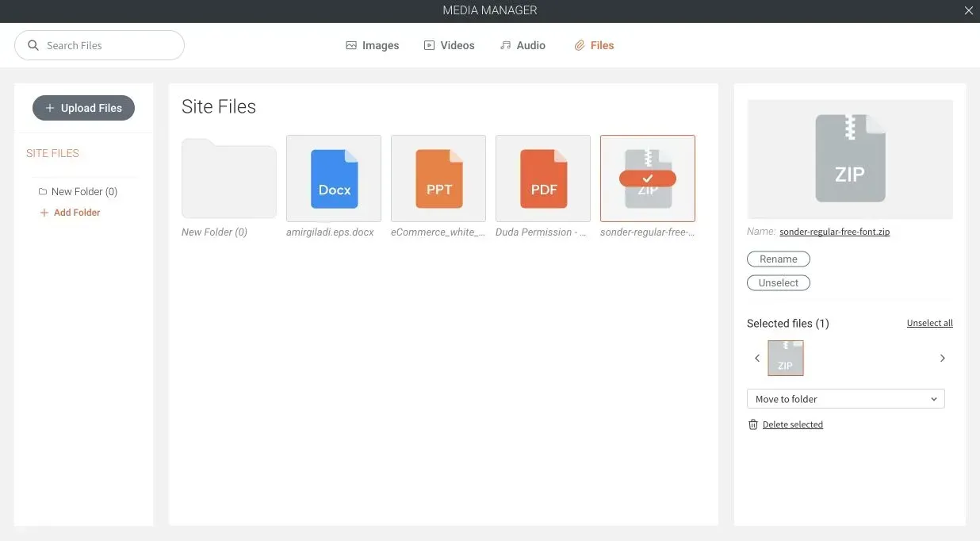Switch to the Videos tab
Viewport: 980px width, 541px height.
click(x=450, y=45)
